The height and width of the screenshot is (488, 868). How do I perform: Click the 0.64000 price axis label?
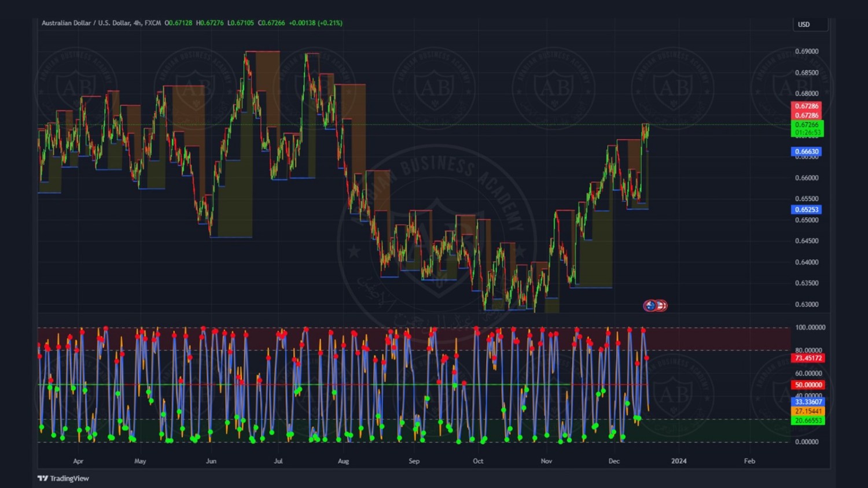click(807, 263)
